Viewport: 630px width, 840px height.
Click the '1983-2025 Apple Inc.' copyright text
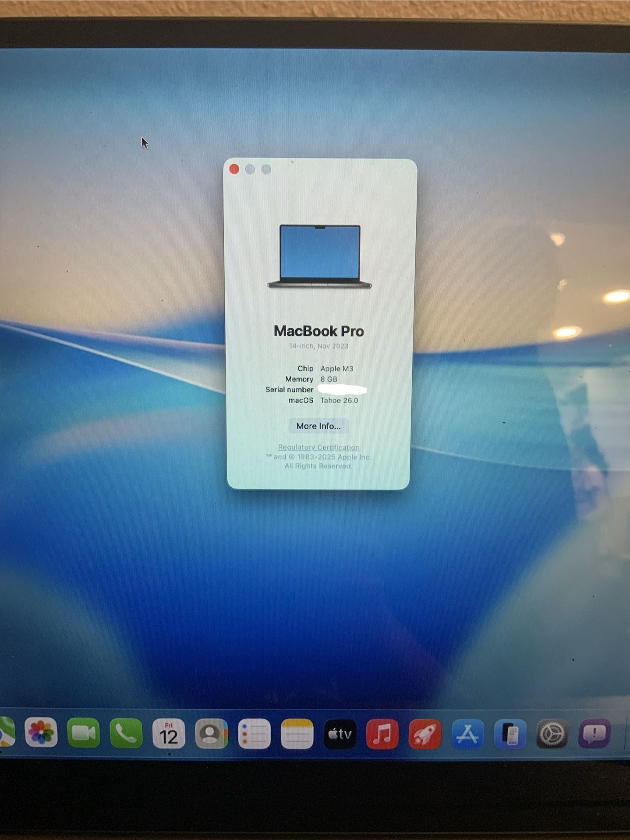point(334,457)
